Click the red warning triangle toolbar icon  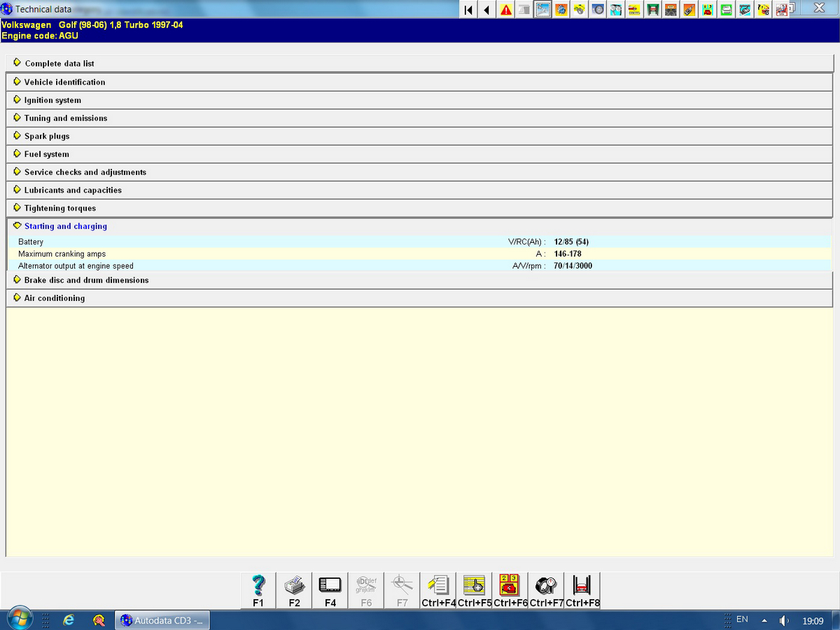(x=505, y=10)
